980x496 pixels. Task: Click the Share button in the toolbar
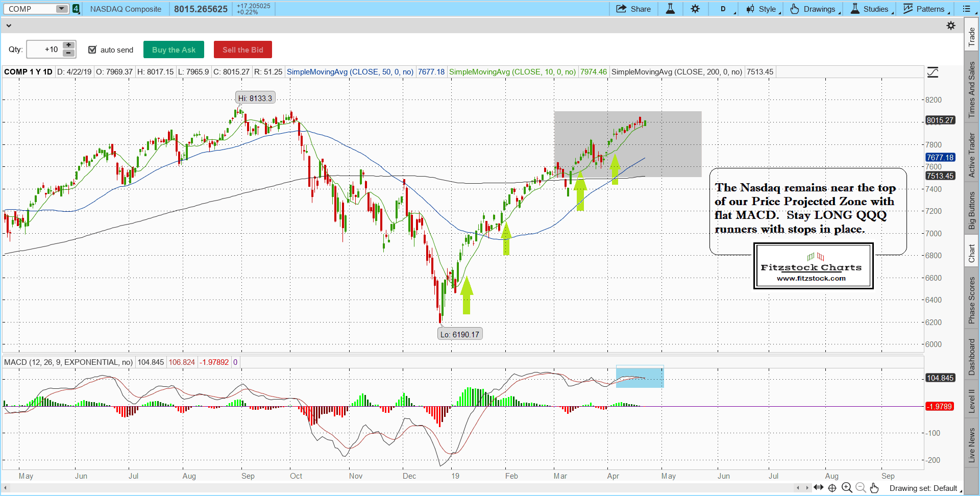(x=633, y=9)
